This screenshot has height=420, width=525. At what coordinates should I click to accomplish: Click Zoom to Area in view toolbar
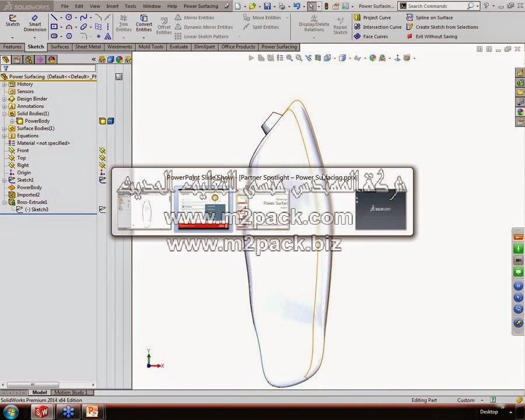pos(299,58)
